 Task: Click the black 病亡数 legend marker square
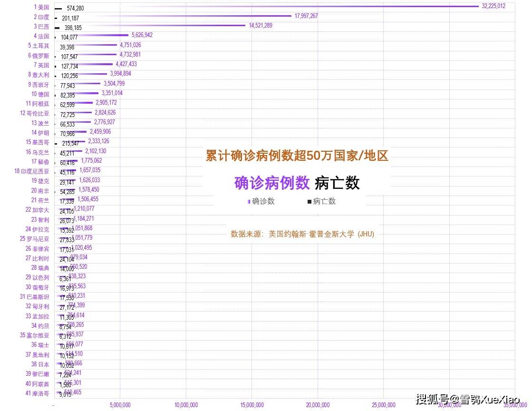tap(309, 201)
